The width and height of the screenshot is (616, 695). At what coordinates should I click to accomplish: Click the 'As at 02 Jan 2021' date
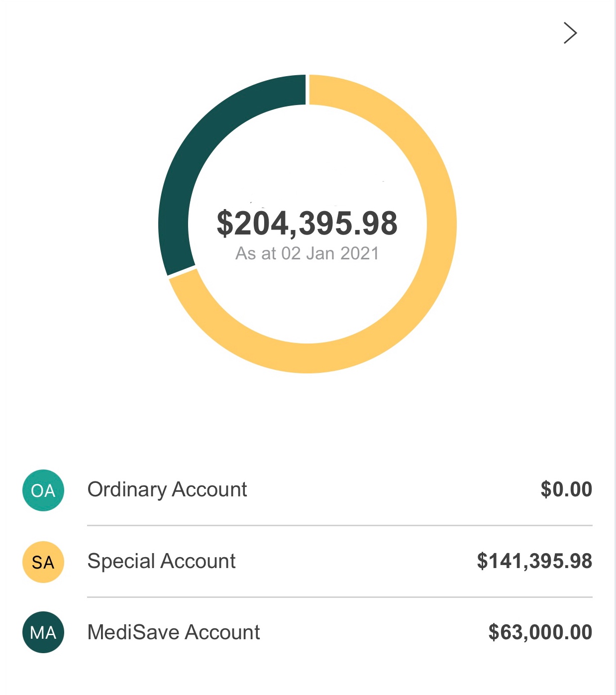[307, 253]
